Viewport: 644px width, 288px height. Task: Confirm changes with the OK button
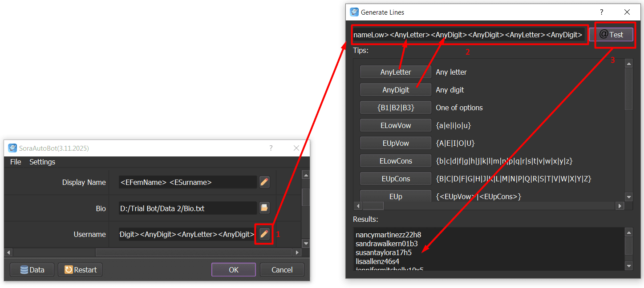tap(233, 269)
